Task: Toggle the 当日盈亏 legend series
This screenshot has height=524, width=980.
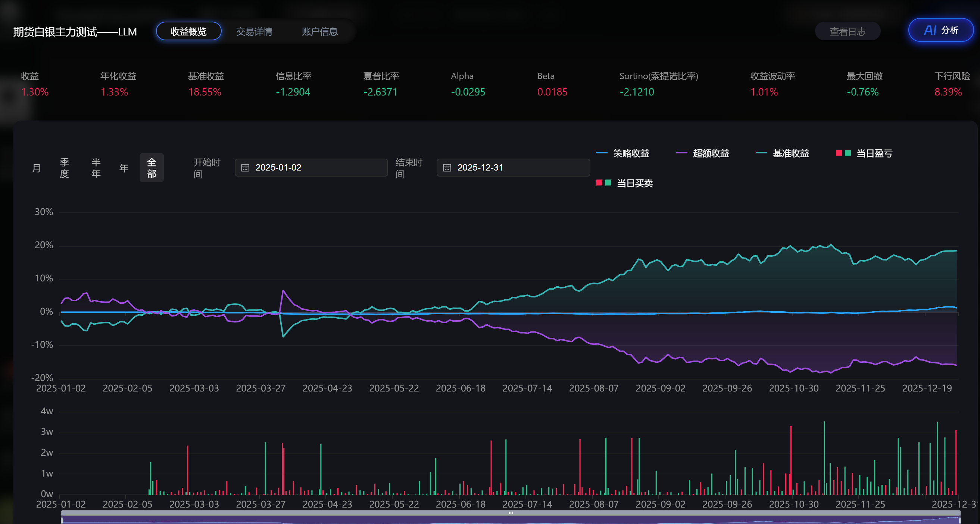Action: point(864,153)
